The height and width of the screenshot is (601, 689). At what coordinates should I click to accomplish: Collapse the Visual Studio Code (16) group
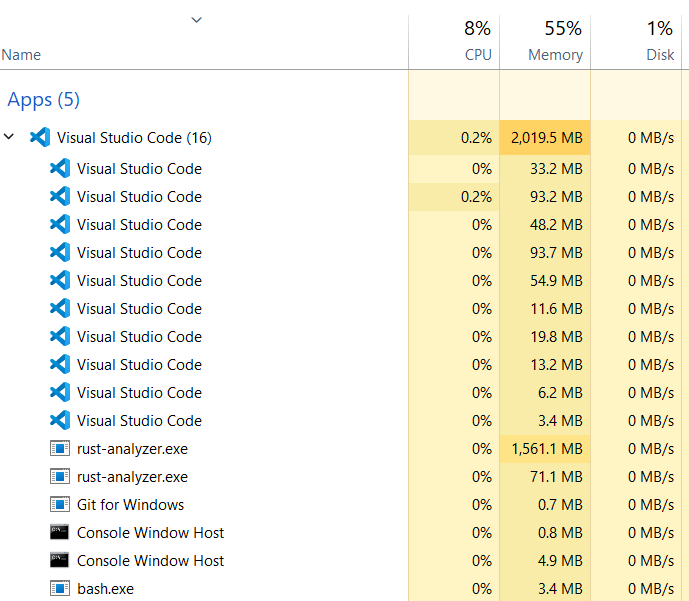click(x=9, y=137)
